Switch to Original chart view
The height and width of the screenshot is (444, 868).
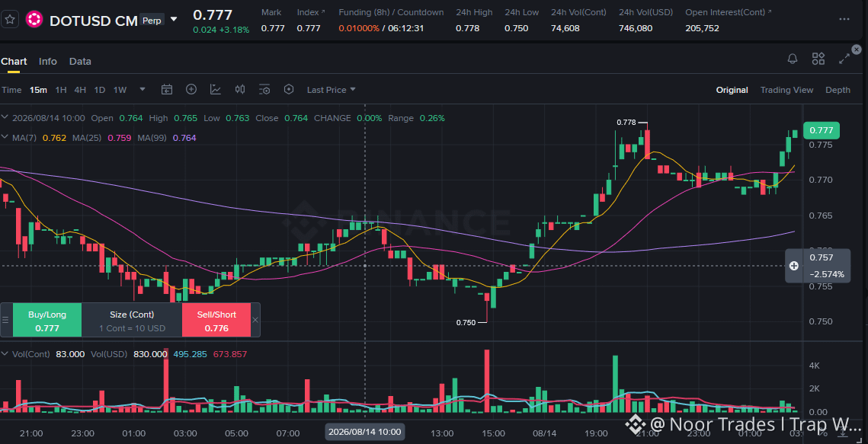coord(732,90)
